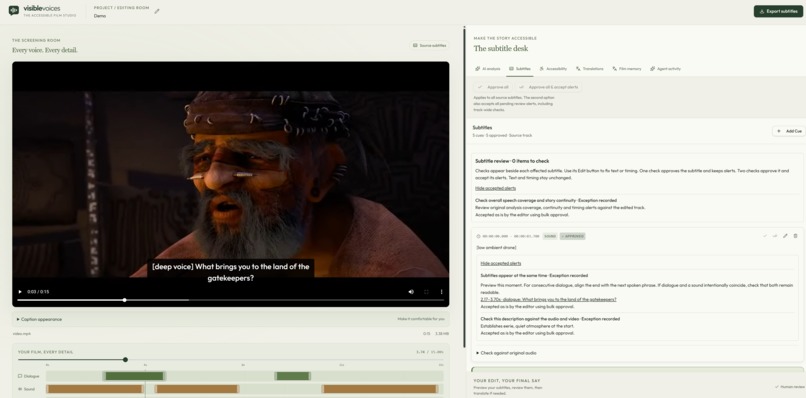Play the video
806x398 pixels.
pos(20,292)
